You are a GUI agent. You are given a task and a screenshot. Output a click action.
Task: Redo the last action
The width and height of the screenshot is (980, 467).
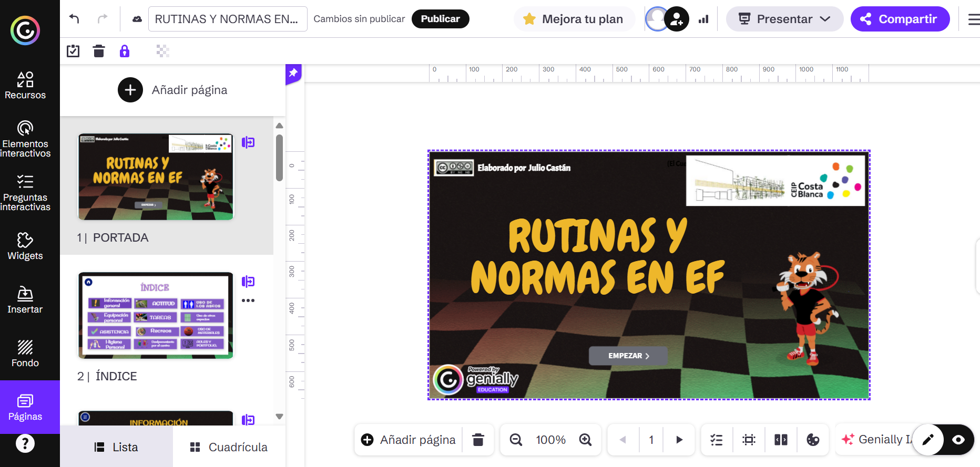(103, 19)
